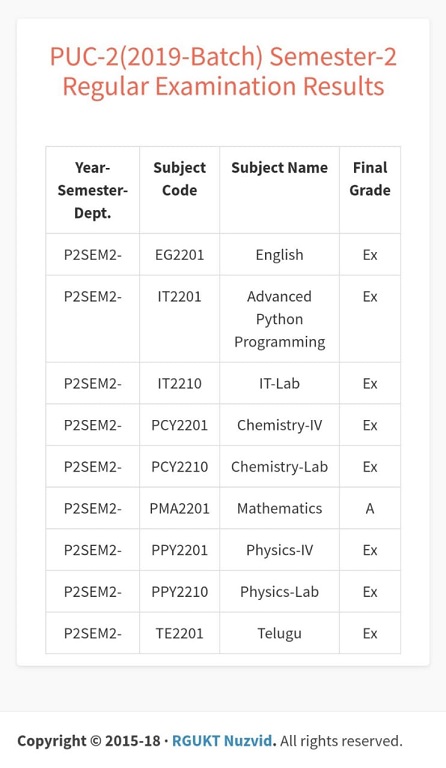Click the Advanced Python Programming cell

point(280,319)
